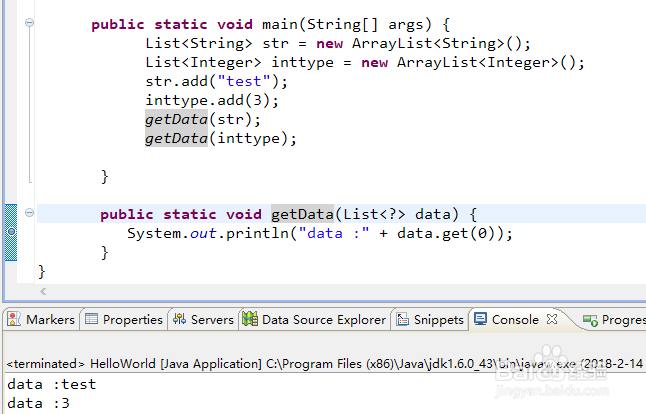Click the Progress tab icon

[590, 320]
